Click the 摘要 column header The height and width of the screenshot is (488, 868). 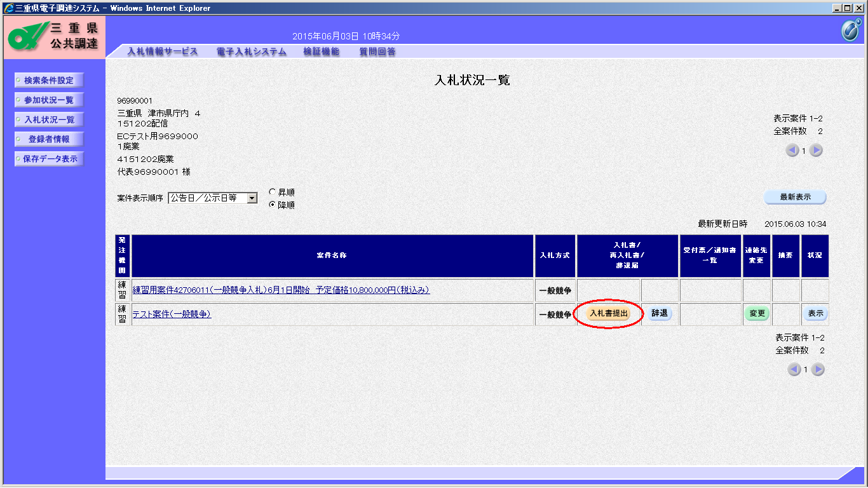coord(786,255)
